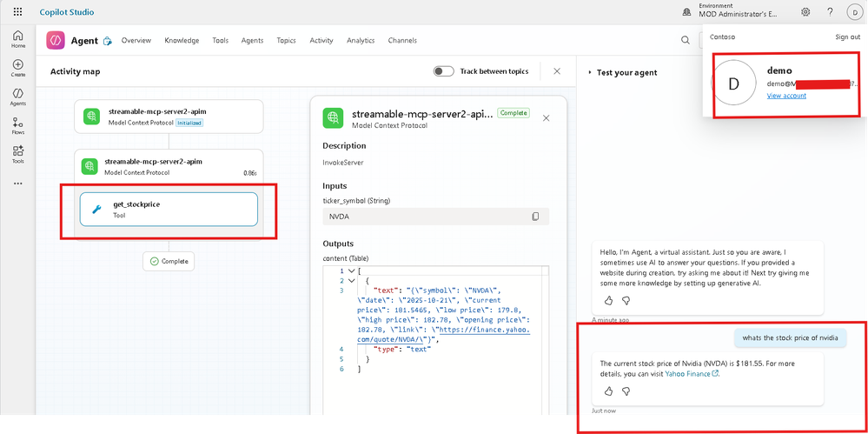
Task: Open Flows in the left sidebar
Action: tap(17, 125)
